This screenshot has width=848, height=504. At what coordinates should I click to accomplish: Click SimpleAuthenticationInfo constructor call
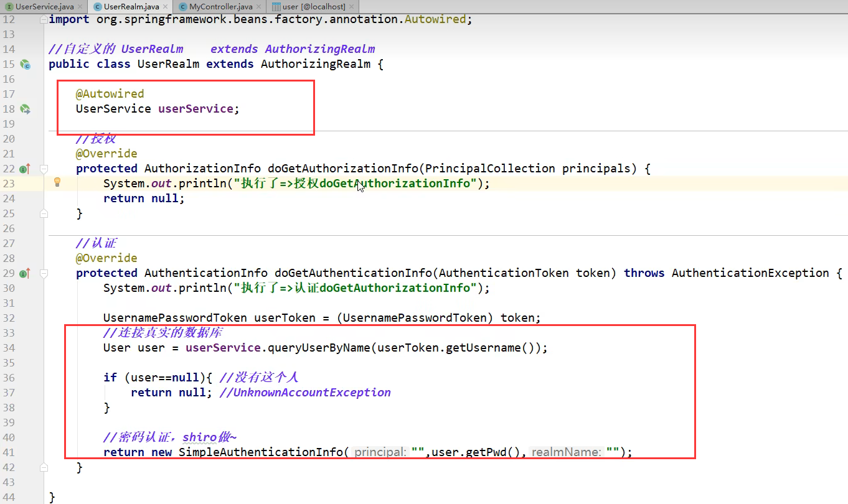click(x=261, y=452)
